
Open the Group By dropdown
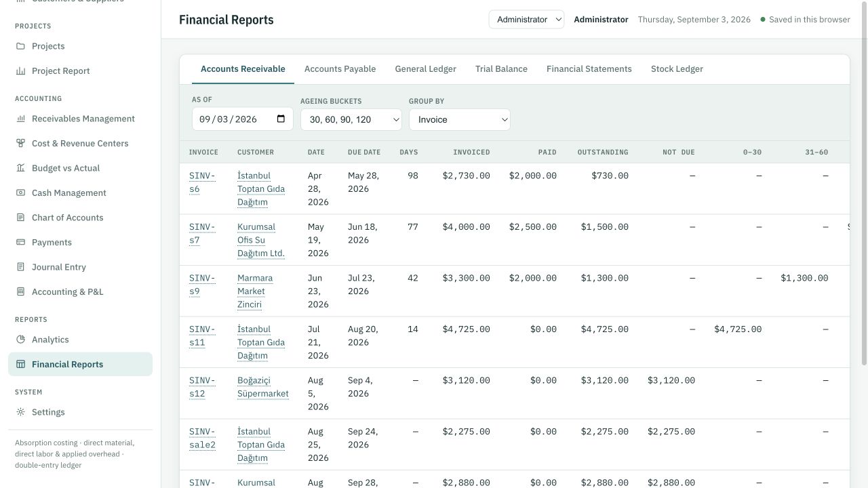click(460, 119)
